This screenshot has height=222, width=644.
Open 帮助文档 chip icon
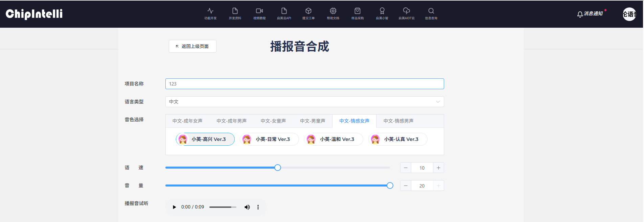pos(333,11)
